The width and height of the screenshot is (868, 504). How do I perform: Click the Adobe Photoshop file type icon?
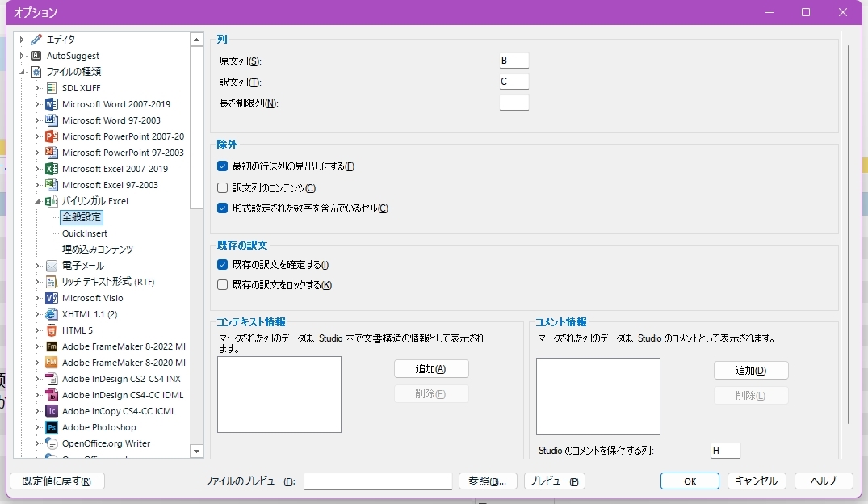[52, 427]
